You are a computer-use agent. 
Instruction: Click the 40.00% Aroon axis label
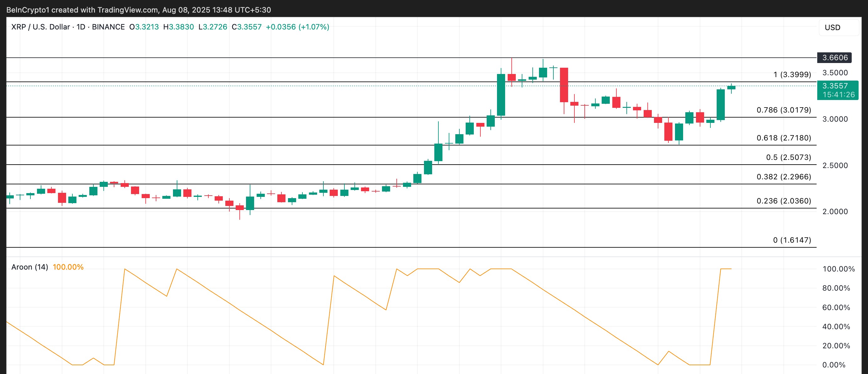point(836,326)
